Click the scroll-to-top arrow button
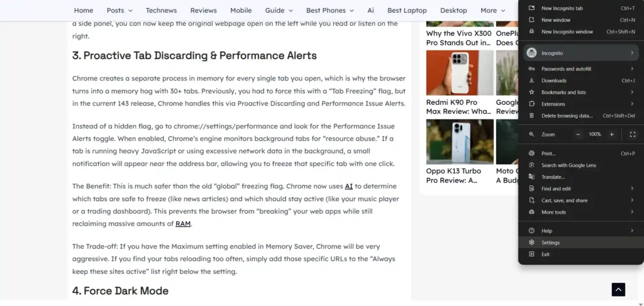This screenshot has height=306, width=644. [x=618, y=289]
